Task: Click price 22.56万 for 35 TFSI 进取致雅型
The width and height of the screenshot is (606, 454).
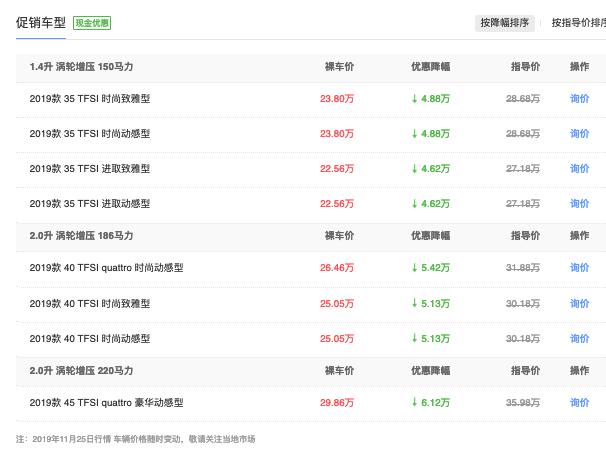Action: pyautogui.click(x=337, y=168)
